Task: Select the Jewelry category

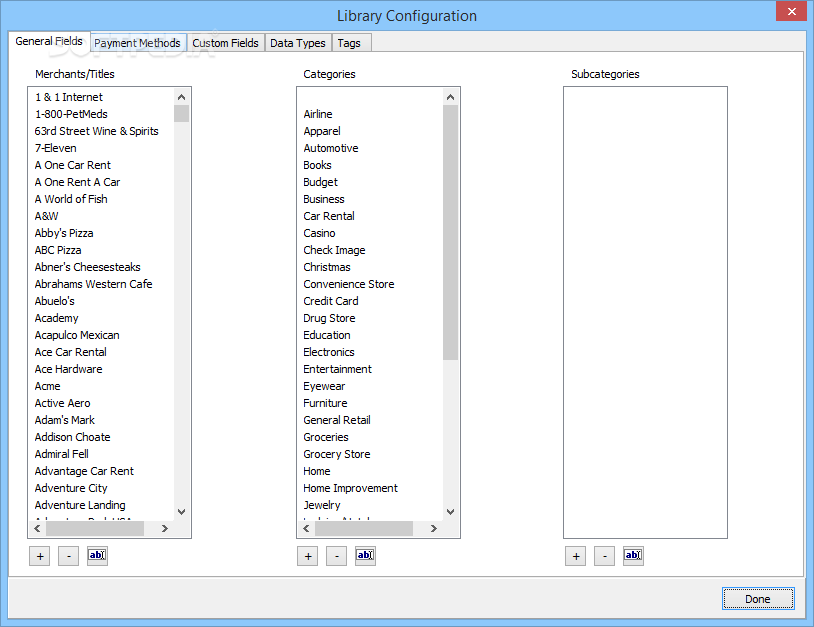Action: click(322, 505)
